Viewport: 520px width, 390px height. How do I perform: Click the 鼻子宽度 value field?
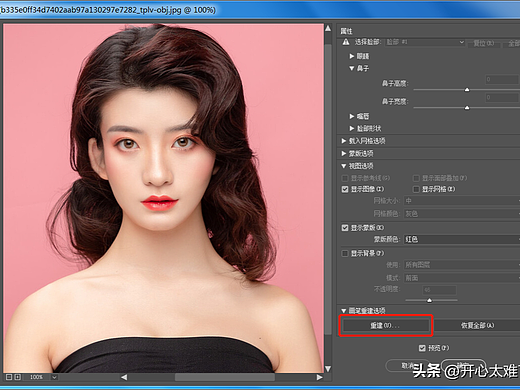[502, 97]
